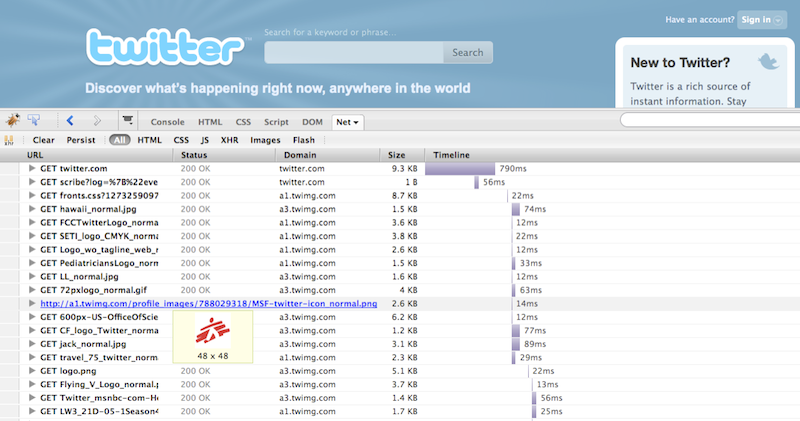Viewport: 800px width, 421px height.
Task: Click the Twitter Search button
Action: pos(467,53)
